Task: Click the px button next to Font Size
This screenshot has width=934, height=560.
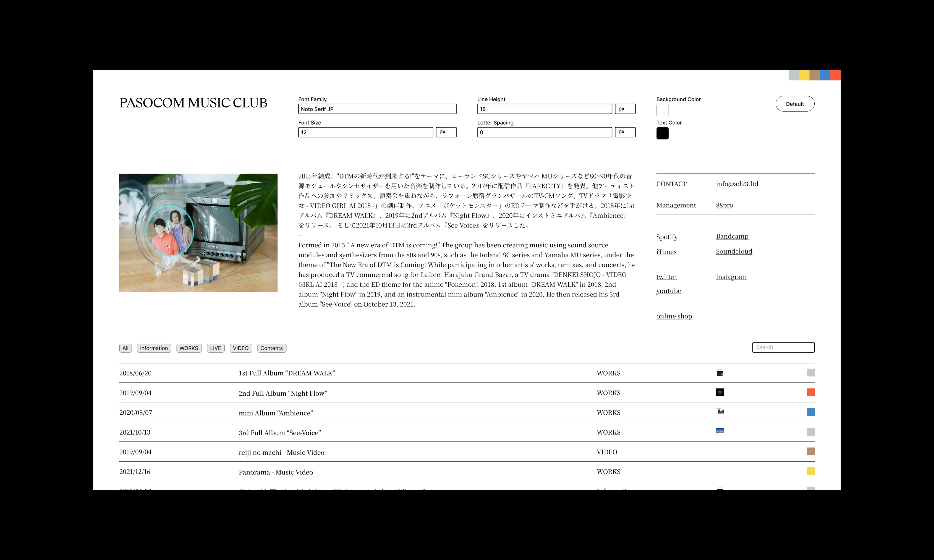Action: point(446,132)
